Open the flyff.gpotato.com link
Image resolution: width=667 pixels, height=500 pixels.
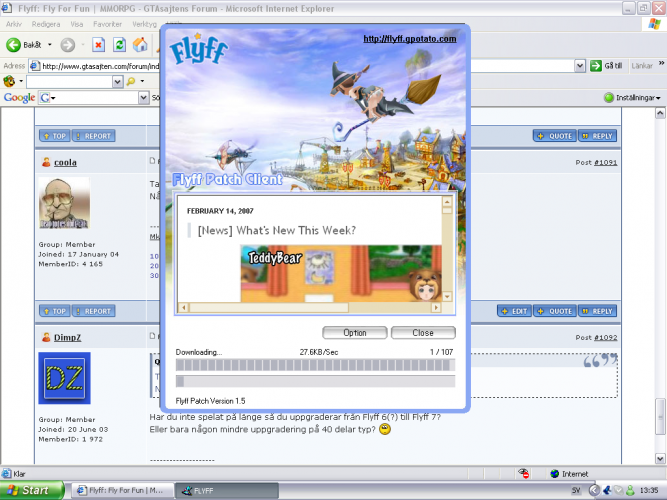coord(410,39)
